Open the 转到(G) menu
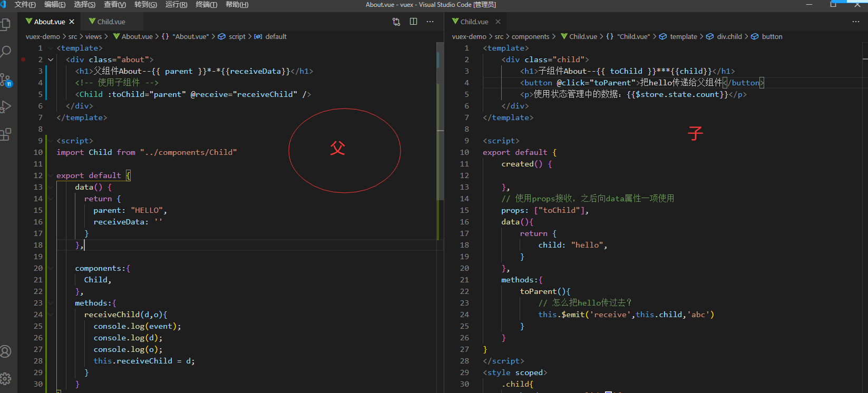868x393 pixels. 146,5
